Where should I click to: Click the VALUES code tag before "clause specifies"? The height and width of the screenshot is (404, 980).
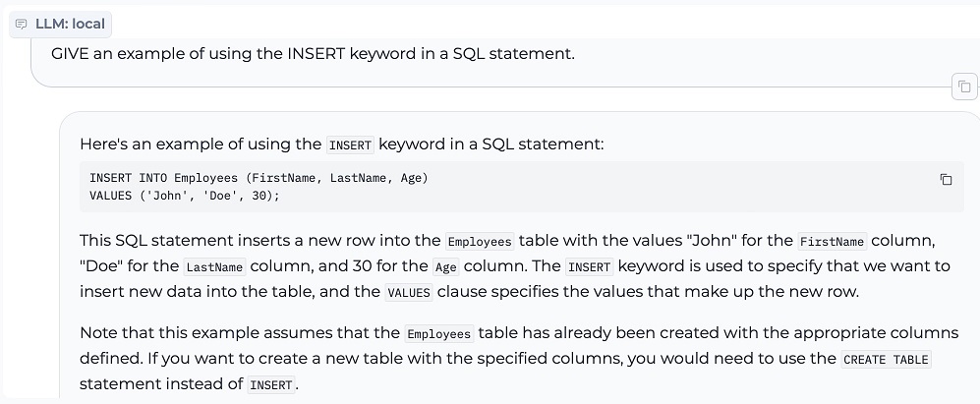[x=409, y=293]
